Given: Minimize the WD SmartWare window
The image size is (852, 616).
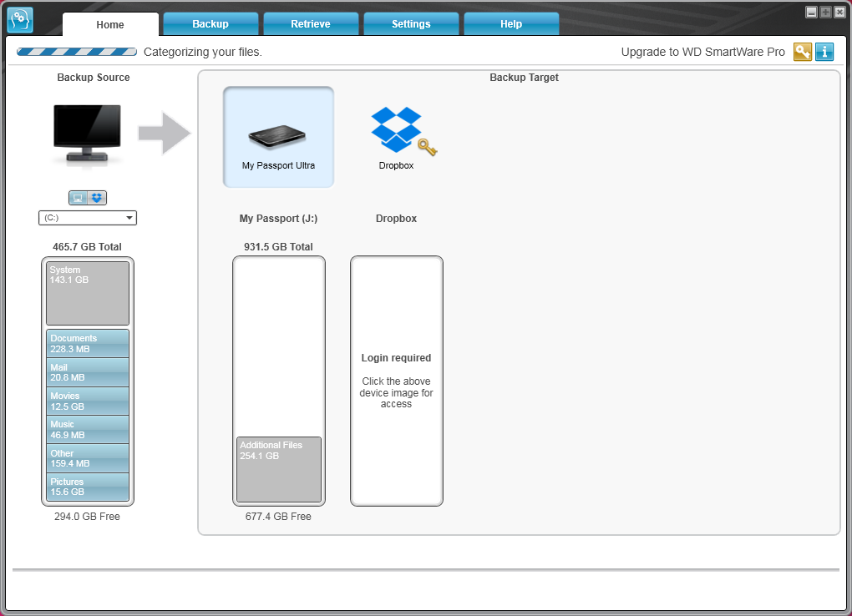Looking at the screenshot, I should pyautogui.click(x=811, y=13).
